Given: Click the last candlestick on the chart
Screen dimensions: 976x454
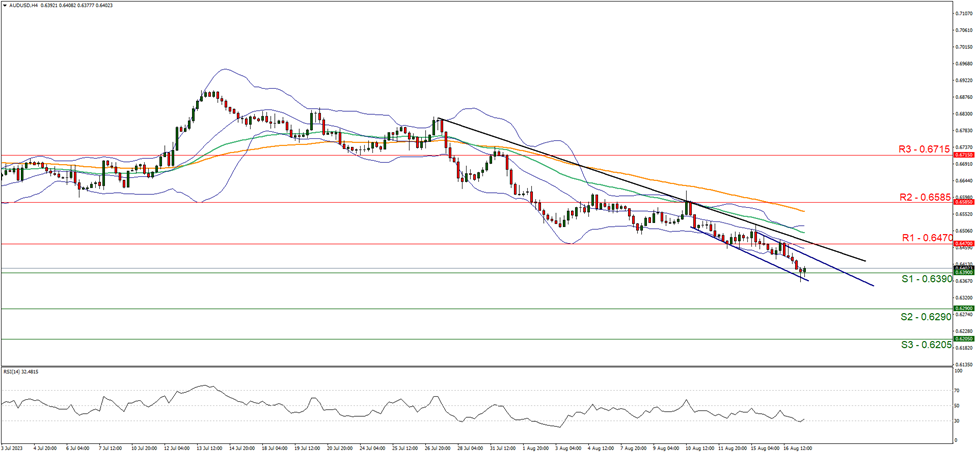Looking at the screenshot, I should pyautogui.click(x=804, y=269).
